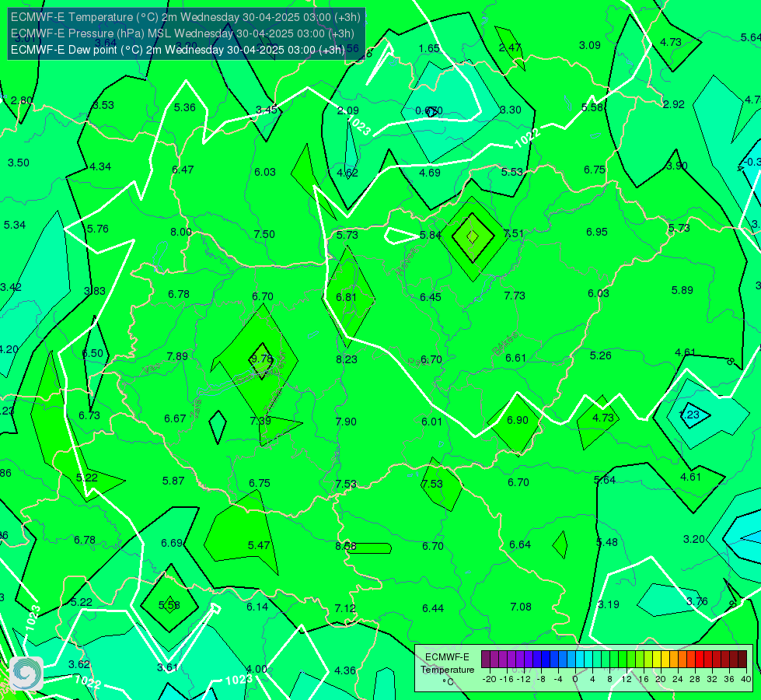Click the 6.01 temperature value

click(x=431, y=422)
